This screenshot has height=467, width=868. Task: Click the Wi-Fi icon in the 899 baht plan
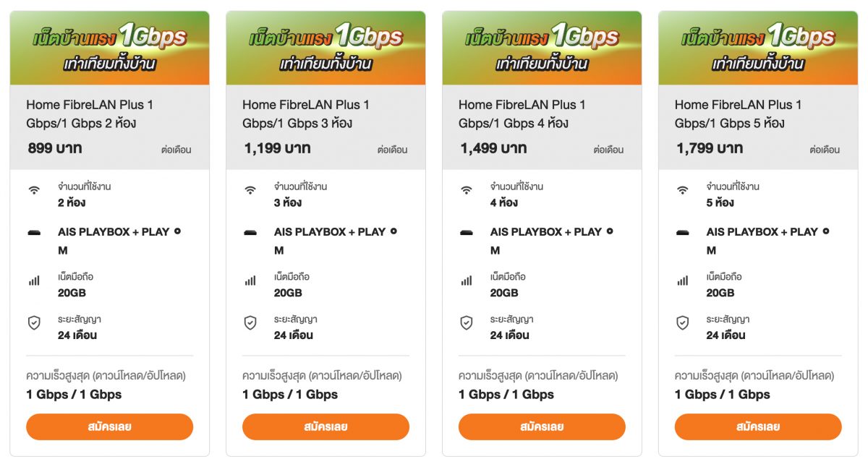(x=34, y=190)
